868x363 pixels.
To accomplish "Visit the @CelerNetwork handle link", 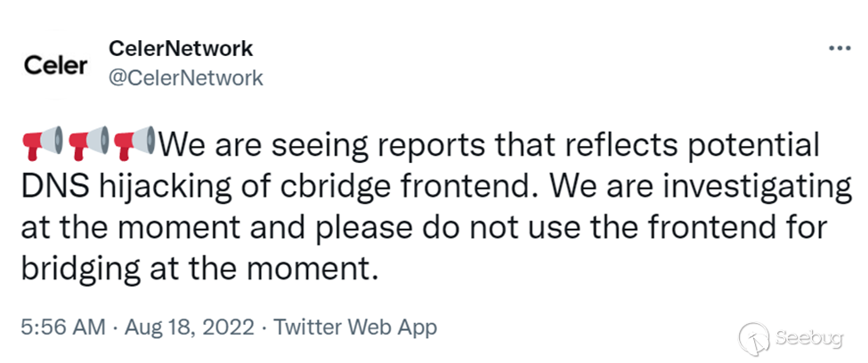I will pyautogui.click(x=185, y=78).
